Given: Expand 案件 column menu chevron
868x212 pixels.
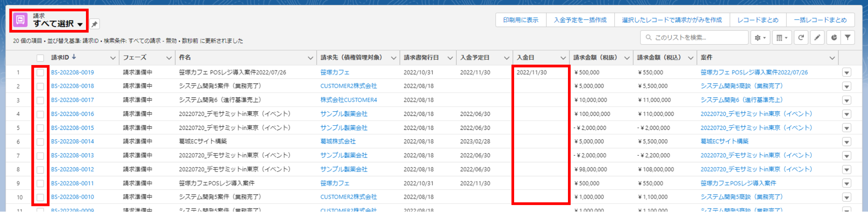Looking at the screenshot, I should click(832, 58).
